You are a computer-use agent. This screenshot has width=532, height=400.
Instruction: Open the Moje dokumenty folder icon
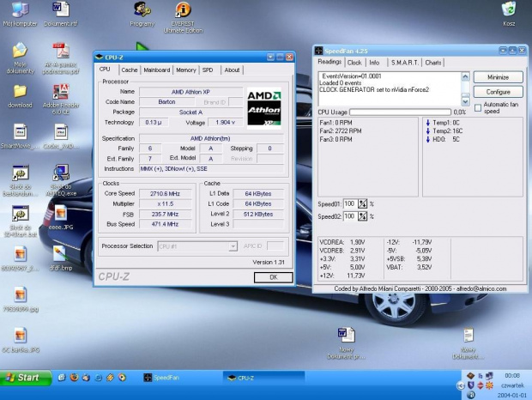(x=20, y=58)
